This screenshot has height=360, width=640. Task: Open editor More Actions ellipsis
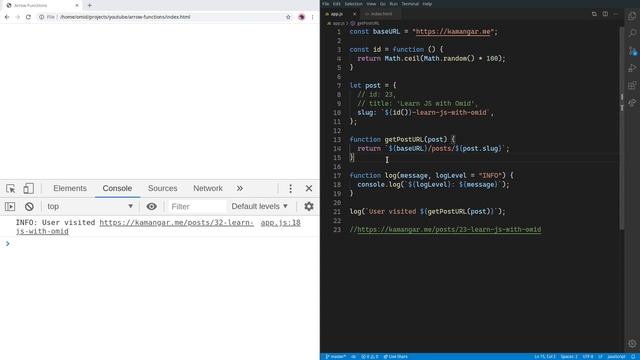click(x=616, y=14)
